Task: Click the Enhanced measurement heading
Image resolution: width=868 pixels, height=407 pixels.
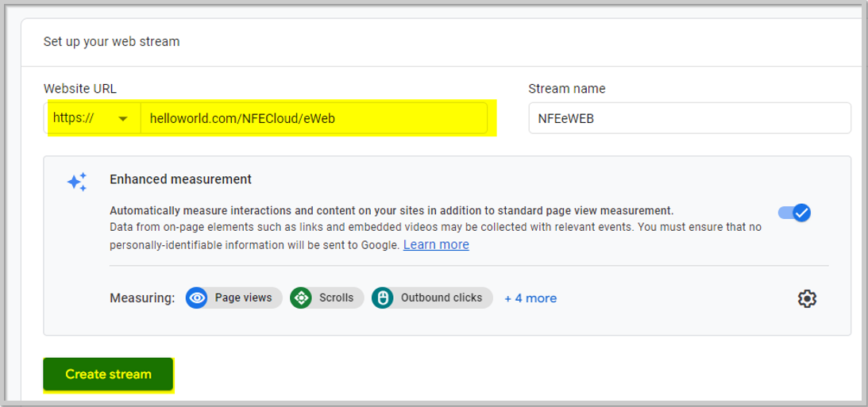Action: 180,179
